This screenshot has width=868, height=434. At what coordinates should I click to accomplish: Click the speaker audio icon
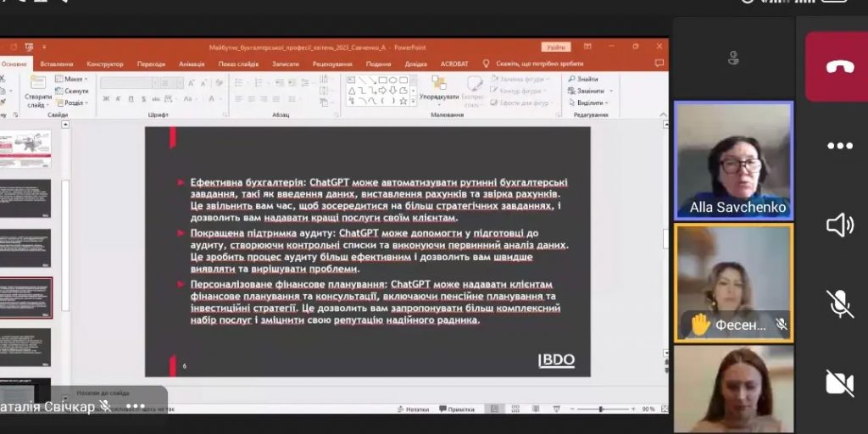tap(838, 225)
